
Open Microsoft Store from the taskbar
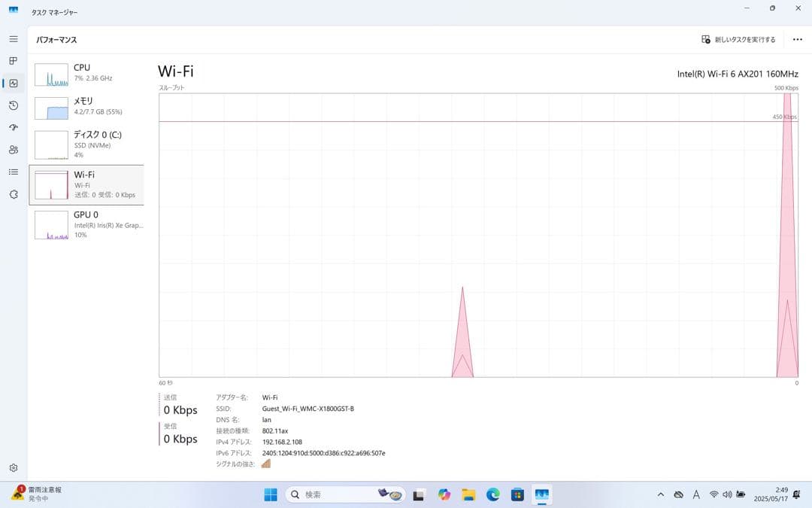tap(517, 494)
